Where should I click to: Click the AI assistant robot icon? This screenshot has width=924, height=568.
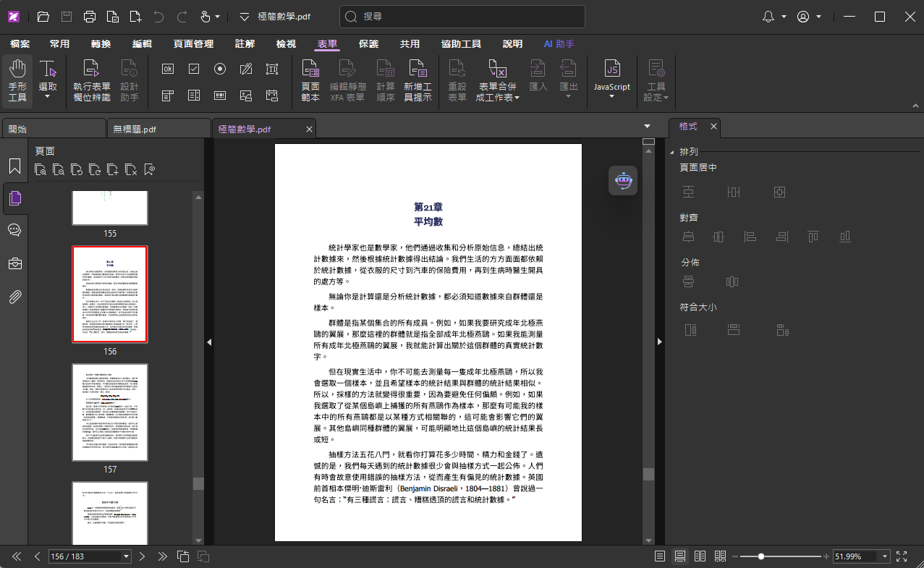[x=623, y=180]
